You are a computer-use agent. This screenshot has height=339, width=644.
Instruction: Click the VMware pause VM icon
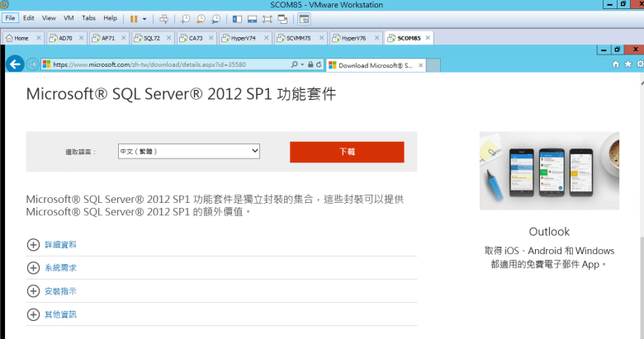pos(134,18)
